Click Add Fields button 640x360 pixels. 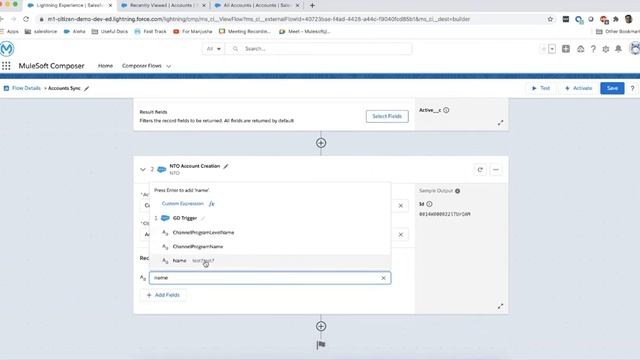pos(163,295)
